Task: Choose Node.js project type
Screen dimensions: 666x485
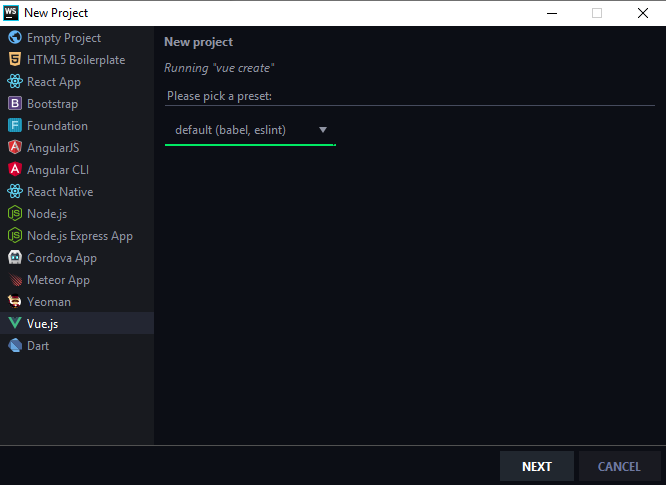Action: [77, 213]
